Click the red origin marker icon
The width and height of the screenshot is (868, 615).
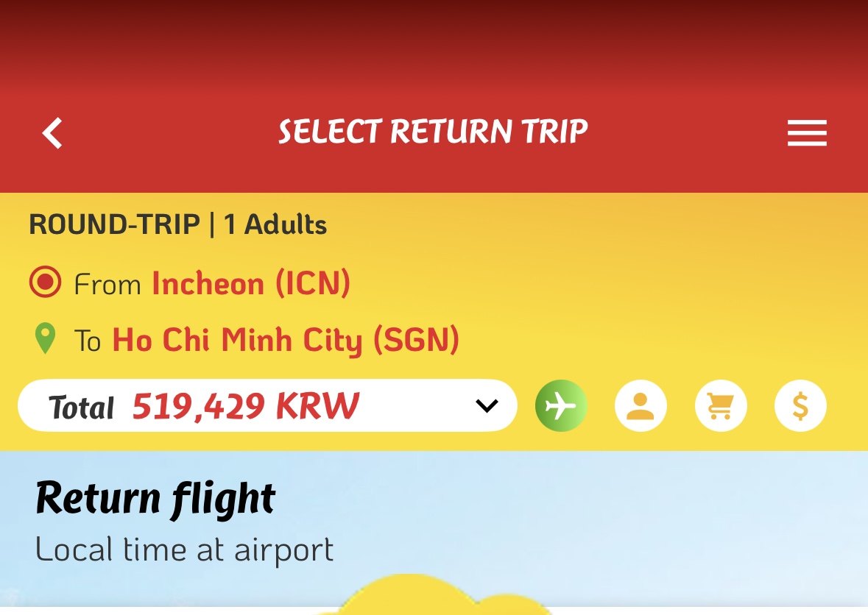[45, 283]
